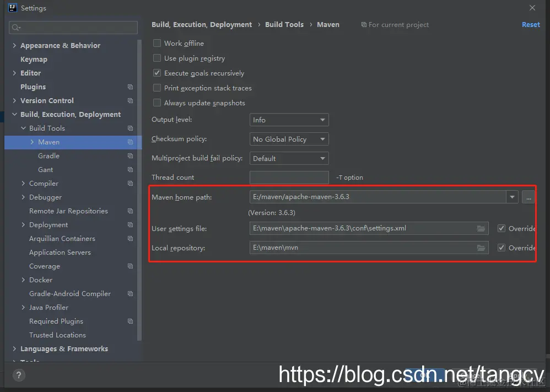Expand the Debugger node
Viewport: 550px width, 392px height.
click(x=23, y=197)
